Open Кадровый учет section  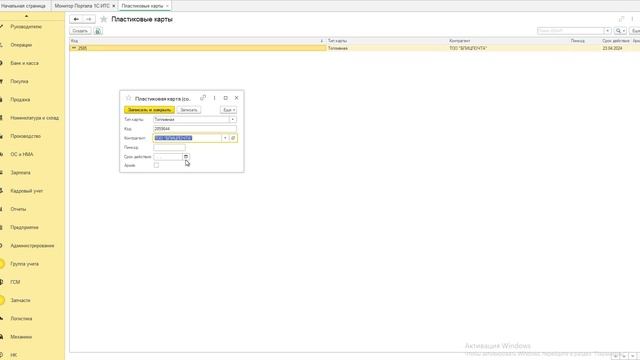pos(27,191)
